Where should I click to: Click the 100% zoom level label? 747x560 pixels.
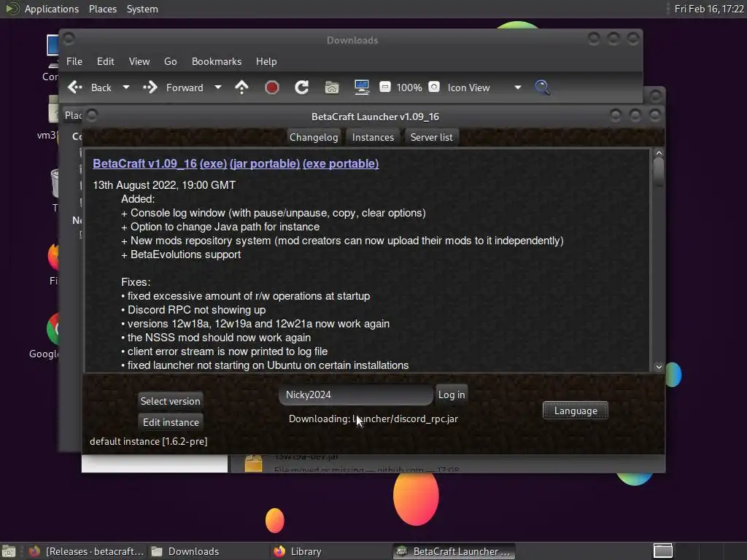tap(409, 87)
